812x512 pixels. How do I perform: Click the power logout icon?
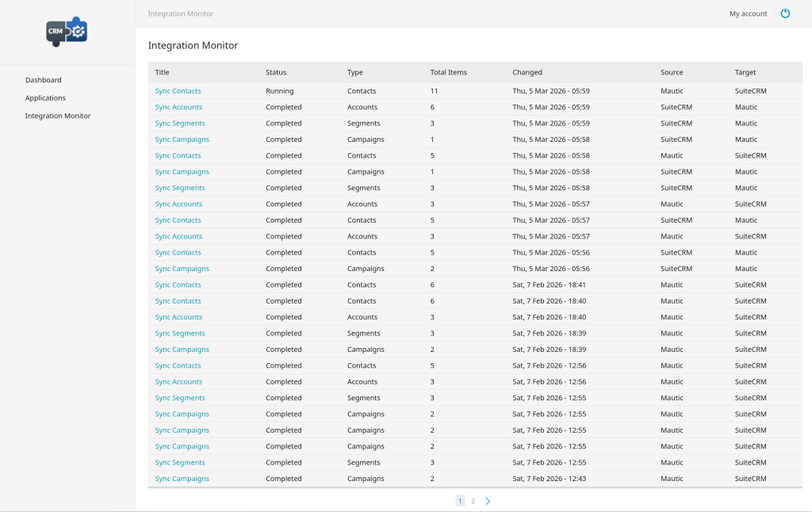coord(785,13)
